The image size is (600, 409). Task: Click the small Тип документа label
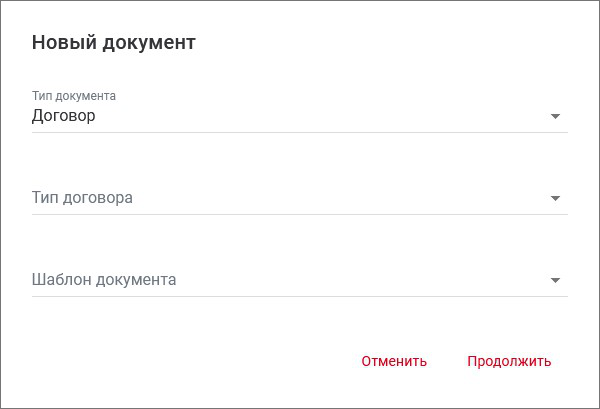(x=74, y=96)
